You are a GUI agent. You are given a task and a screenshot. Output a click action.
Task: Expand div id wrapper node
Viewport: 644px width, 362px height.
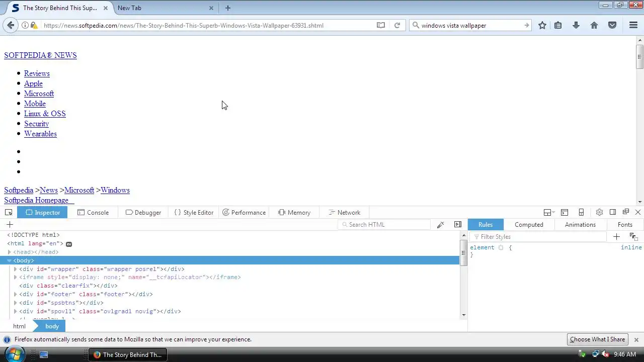[16, 269]
